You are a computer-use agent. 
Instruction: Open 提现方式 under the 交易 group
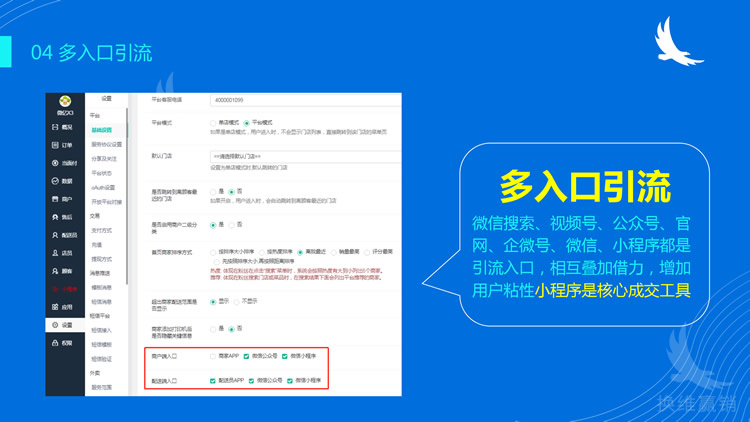pos(101,259)
